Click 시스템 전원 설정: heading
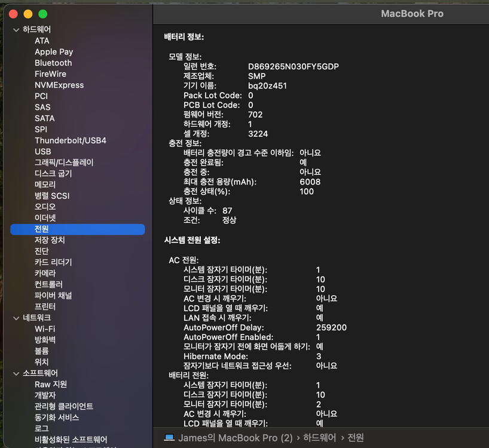 [x=192, y=241]
